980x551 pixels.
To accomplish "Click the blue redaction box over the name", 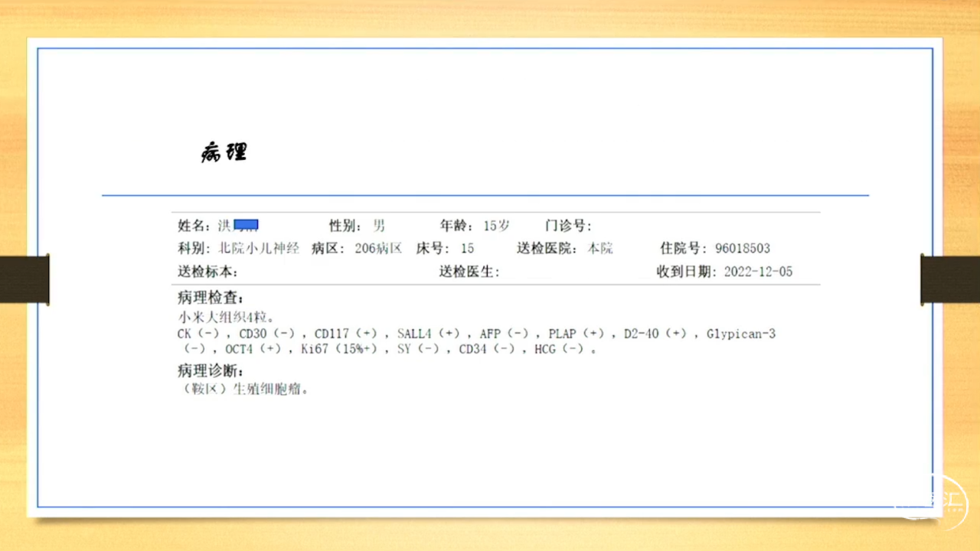I will click(x=246, y=225).
